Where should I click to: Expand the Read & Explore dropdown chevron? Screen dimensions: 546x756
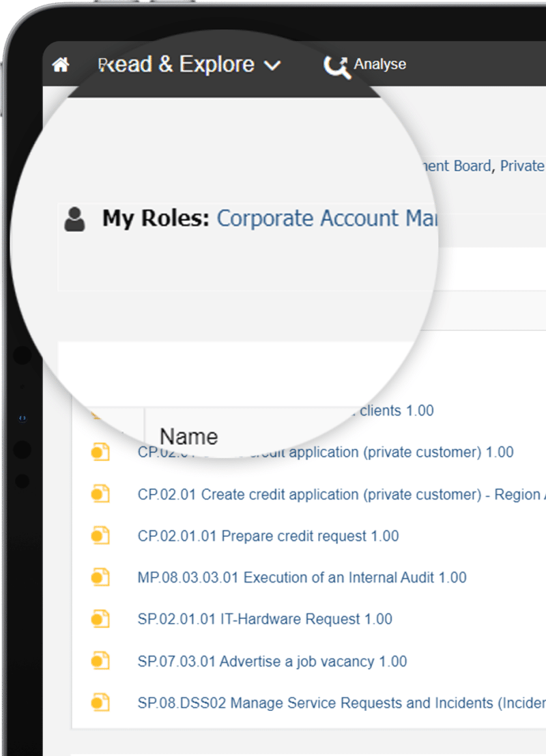tap(272, 66)
